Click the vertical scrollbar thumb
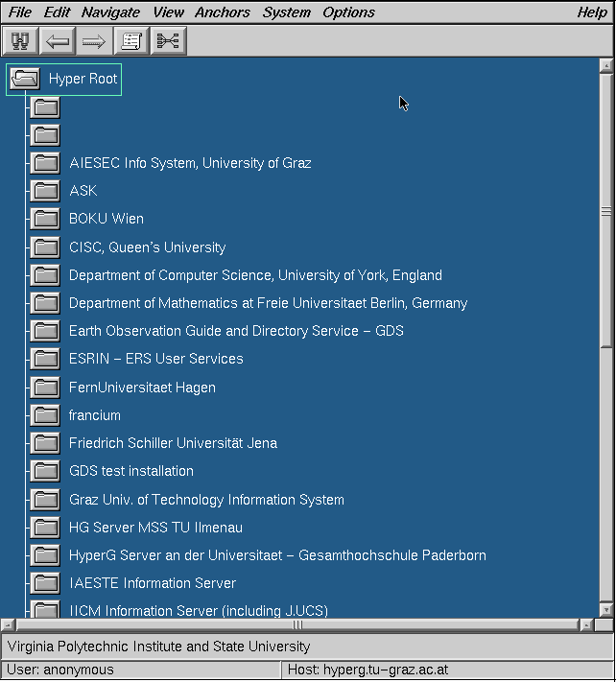616x682 pixels. click(x=605, y=211)
